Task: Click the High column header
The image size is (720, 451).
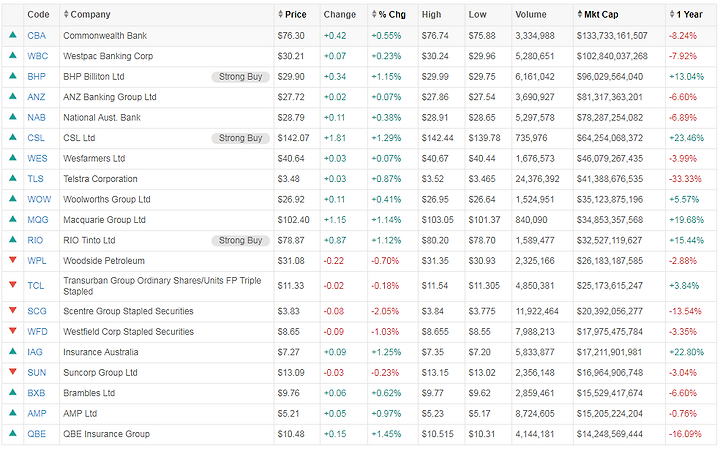Action: (431, 15)
